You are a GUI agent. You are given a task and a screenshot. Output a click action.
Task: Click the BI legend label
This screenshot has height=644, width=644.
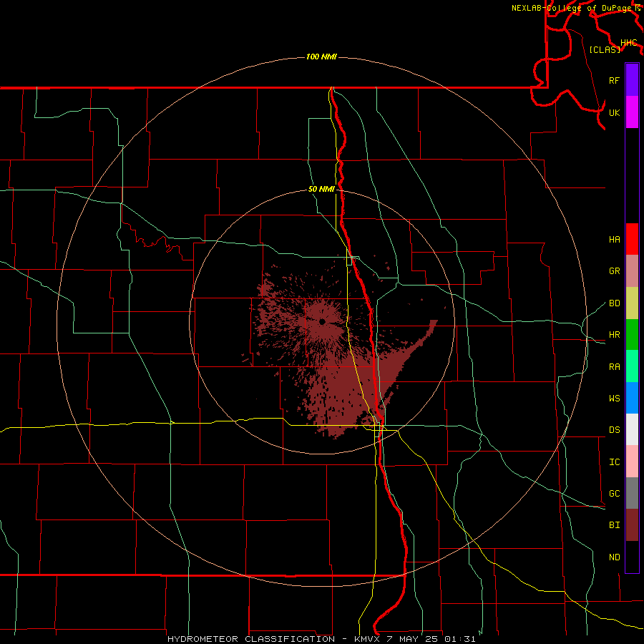click(x=614, y=525)
